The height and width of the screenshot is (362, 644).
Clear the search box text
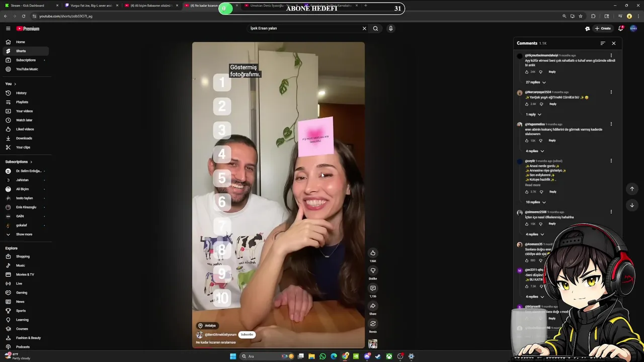point(364,29)
